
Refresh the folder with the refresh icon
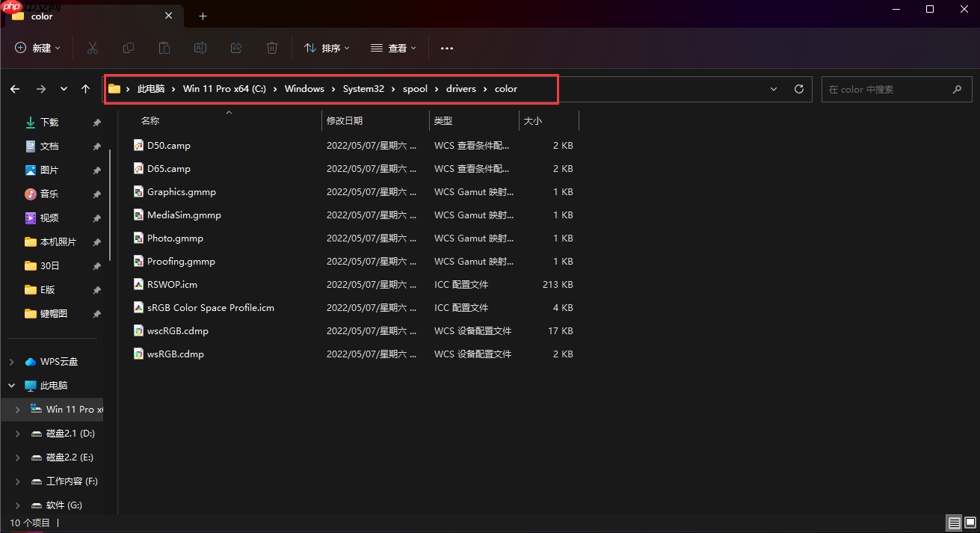(x=798, y=88)
